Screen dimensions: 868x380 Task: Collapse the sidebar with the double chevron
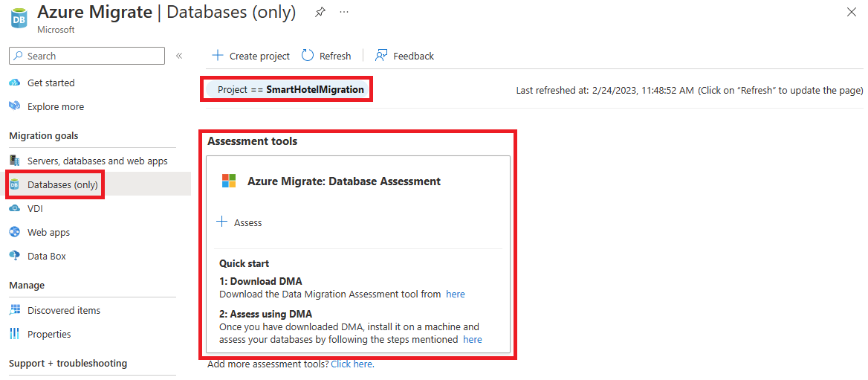point(179,56)
